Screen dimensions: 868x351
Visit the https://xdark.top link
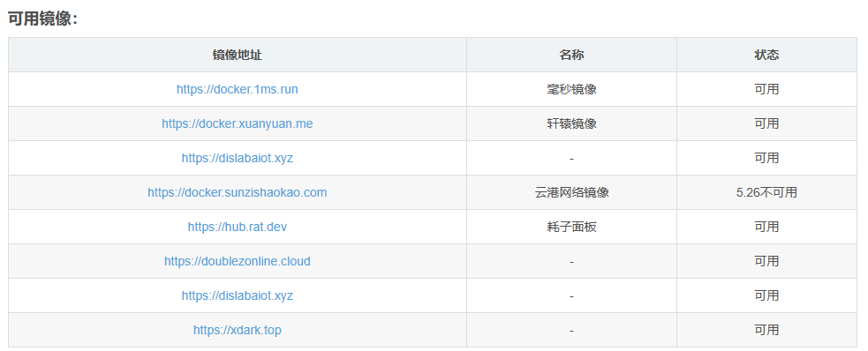pyautogui.click(x=237, y=330)
